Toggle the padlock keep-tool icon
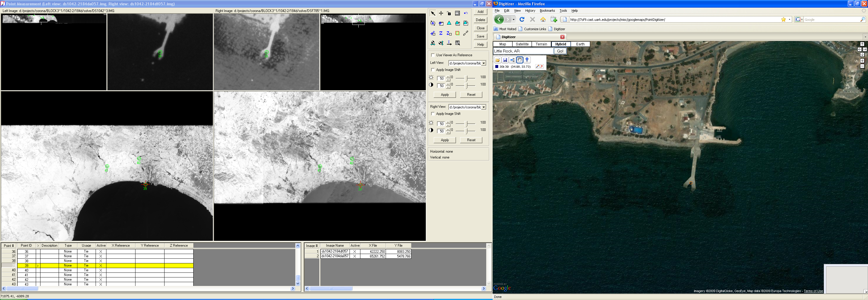Viewport: 868px width, 300px height. coord(449,13)
